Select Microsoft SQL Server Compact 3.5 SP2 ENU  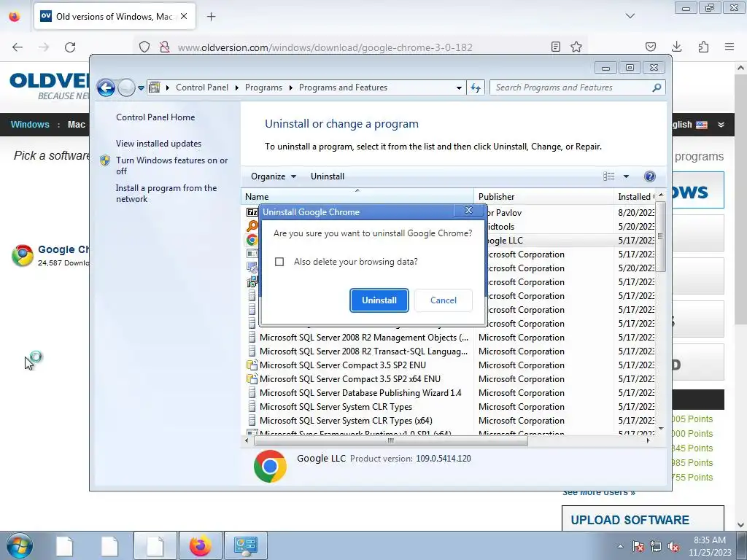343,365
